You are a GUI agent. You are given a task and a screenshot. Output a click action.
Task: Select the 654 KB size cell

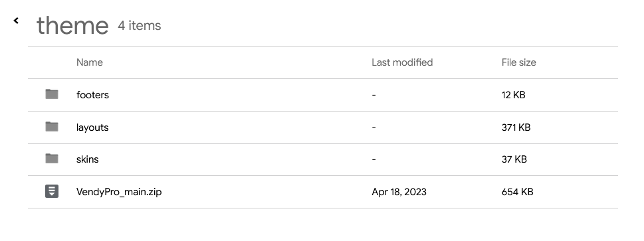(x=518, y=192)
